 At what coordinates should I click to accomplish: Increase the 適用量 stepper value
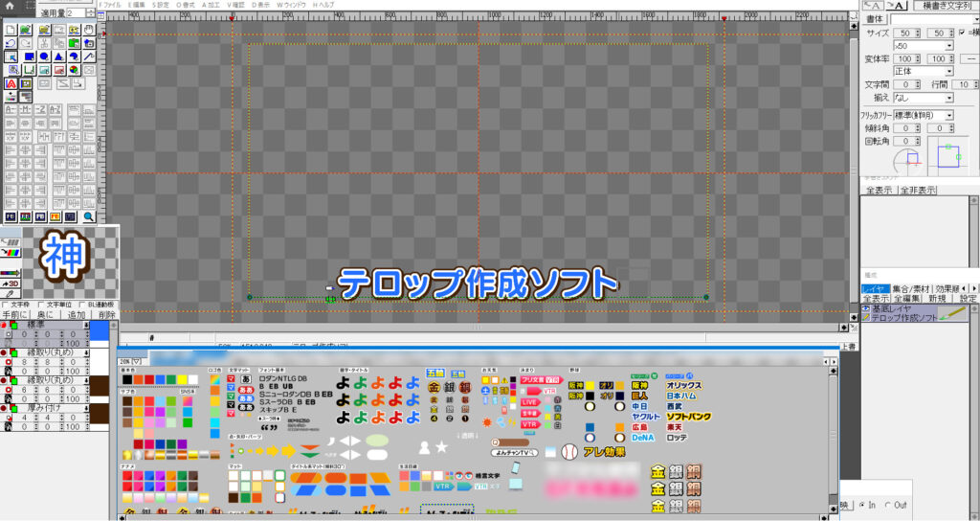(x=91, y=10)
